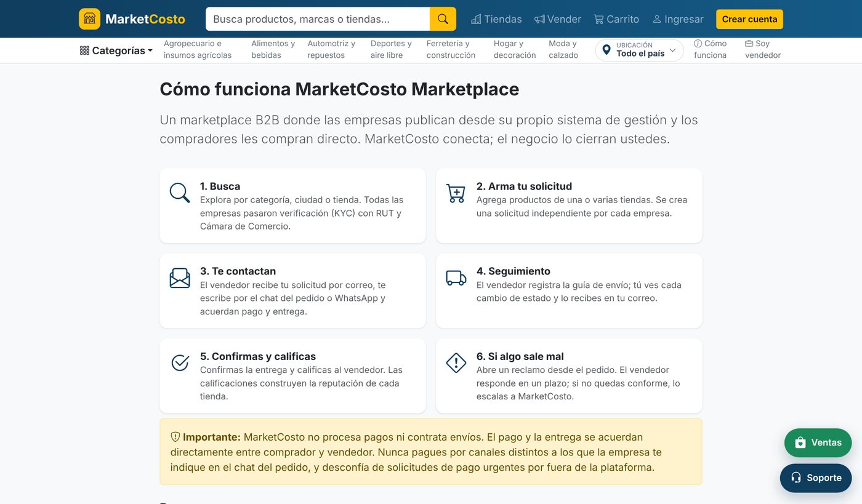Screen dimensions: 862x504
Task: Click the MarketCosto storefront logo icon
Action: coord(89,19)
